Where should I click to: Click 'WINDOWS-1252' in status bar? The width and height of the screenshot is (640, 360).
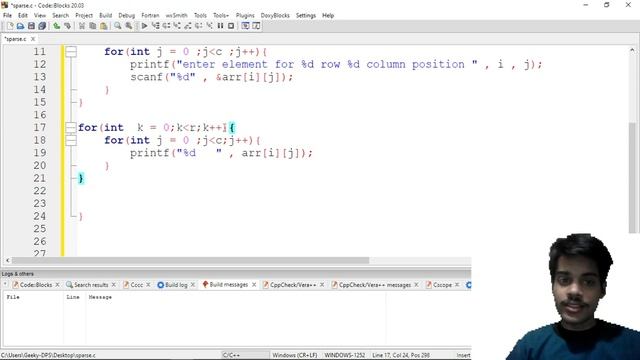[344, 355]
